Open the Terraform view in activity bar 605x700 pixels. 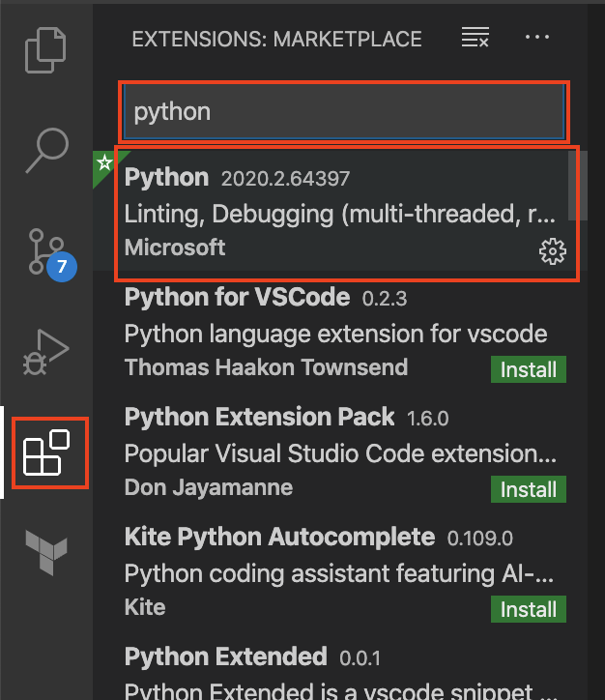(46, 553)
